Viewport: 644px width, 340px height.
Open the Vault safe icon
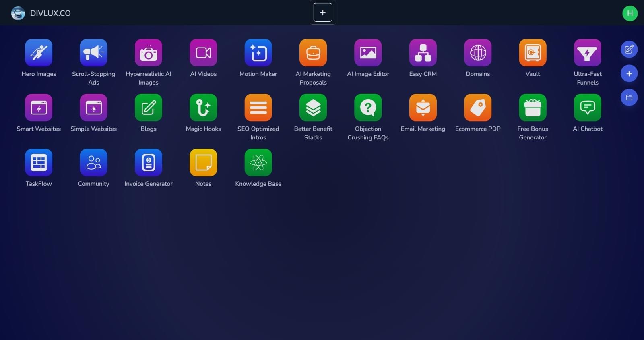(x=533, y=53)
